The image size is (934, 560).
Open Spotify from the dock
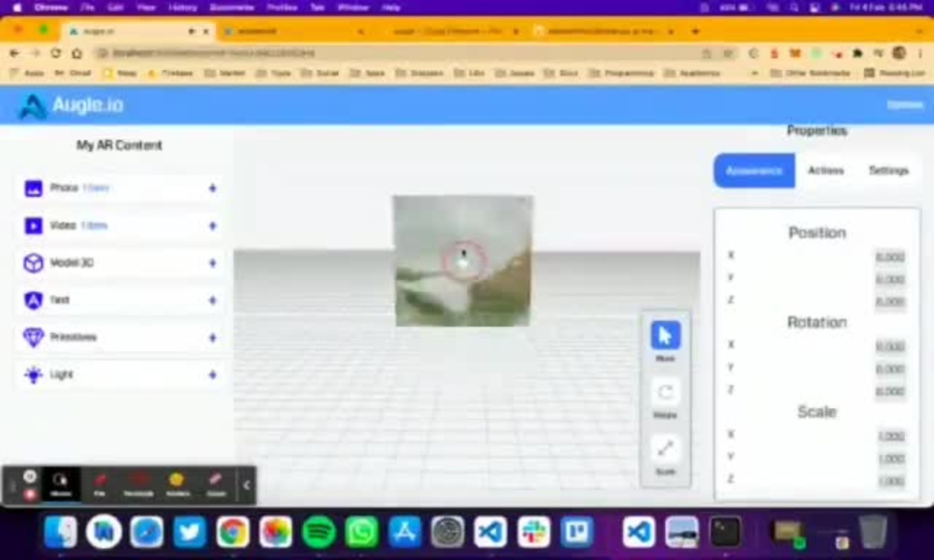pyautogui.click(x=318, y=531)
